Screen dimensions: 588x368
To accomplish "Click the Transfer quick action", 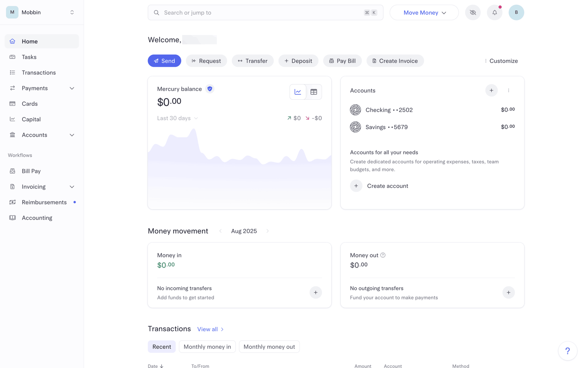I will click(x=253, y=61).
